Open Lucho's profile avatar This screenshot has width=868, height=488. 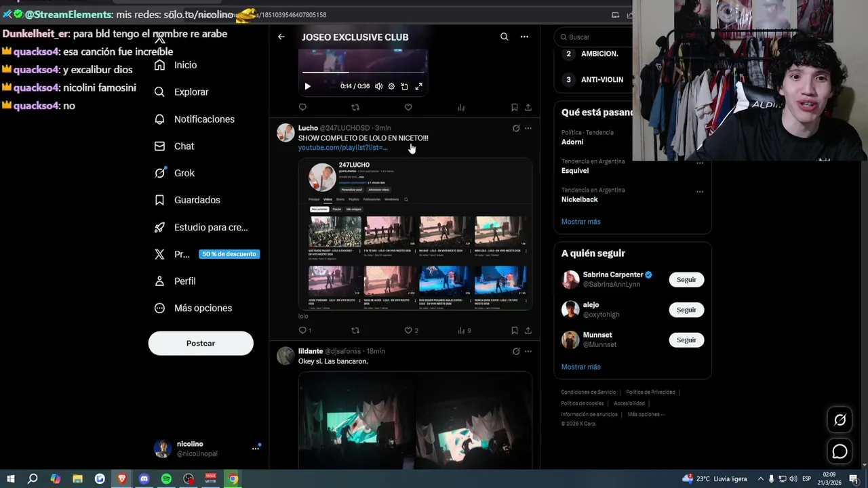tap(285, 132)
